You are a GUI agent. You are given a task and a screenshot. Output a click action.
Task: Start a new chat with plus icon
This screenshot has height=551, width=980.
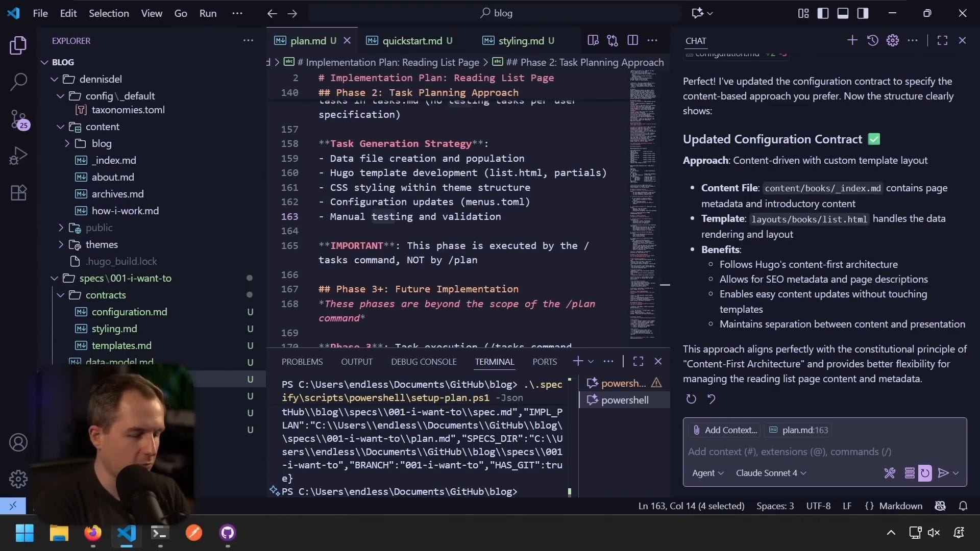(852, 40)
